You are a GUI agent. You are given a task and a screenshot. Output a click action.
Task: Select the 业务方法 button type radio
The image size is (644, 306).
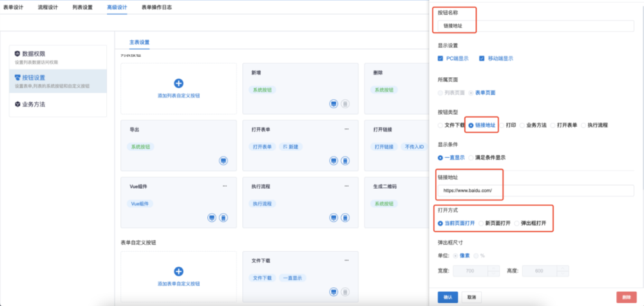(x=522, y=125)
